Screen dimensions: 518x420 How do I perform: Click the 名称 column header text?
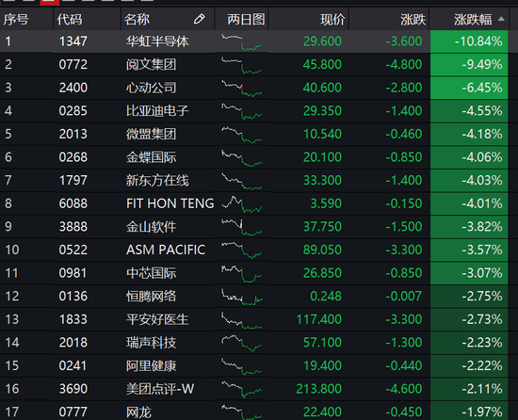point(137,20)
